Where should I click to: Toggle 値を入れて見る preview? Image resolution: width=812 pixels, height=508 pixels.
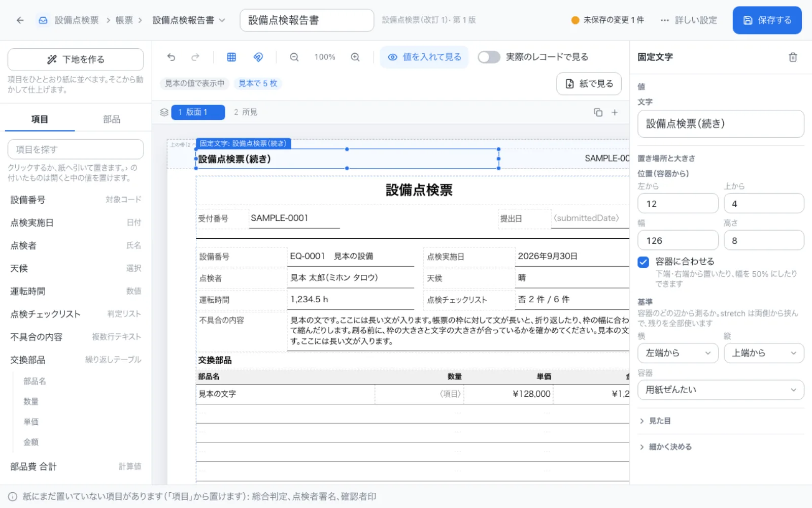coord(424,57)
